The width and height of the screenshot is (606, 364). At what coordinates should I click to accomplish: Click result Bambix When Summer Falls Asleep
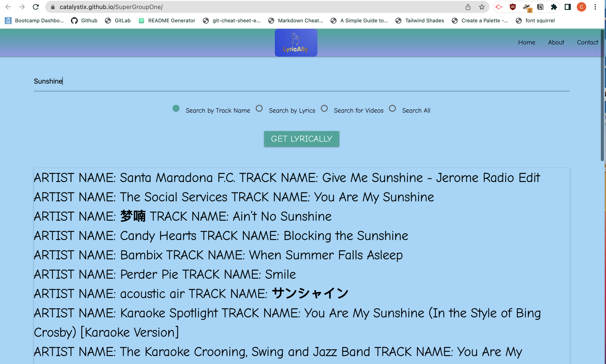pos(218,255)
